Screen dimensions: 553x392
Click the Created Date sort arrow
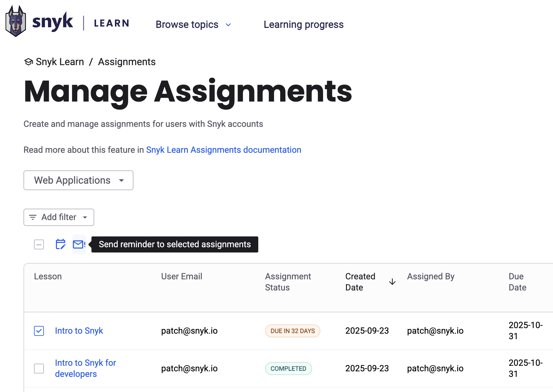coord(392,282)
